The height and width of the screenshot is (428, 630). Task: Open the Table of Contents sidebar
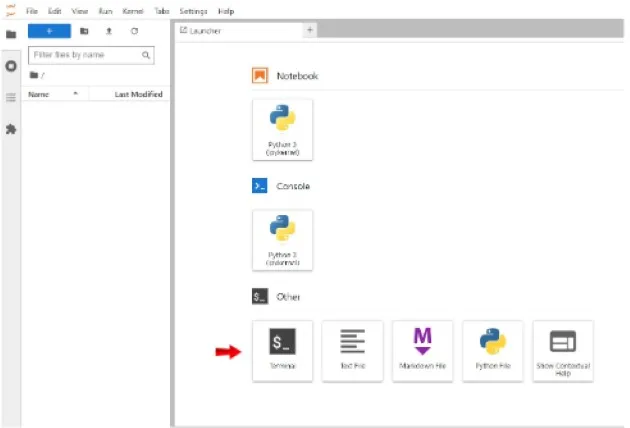(x=11, y=98)
